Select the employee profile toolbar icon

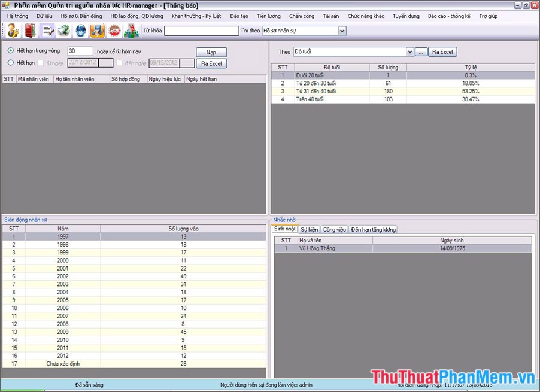(x=12, y=30)
